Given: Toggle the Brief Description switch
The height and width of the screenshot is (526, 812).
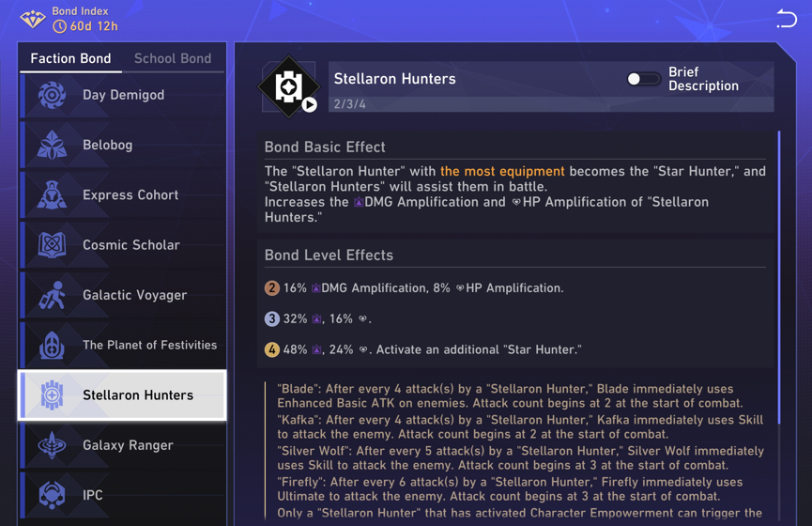Looking at the screenshot, I should pos(643,79).
